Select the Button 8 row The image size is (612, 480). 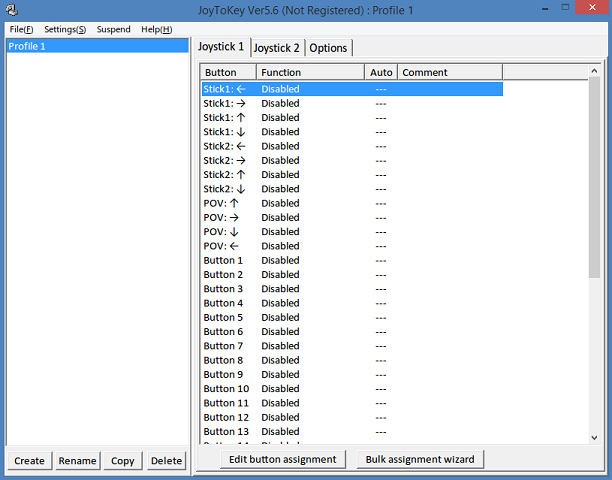point(352,360)
